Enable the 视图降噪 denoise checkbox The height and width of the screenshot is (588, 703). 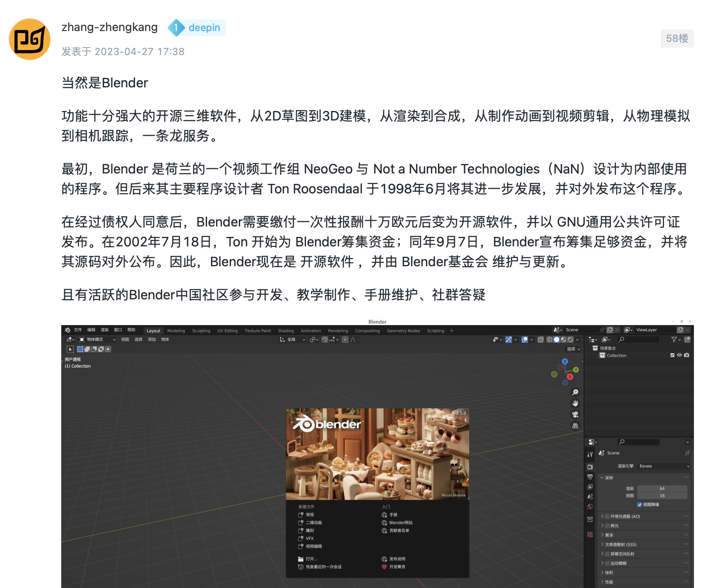(x=639, y=504)
